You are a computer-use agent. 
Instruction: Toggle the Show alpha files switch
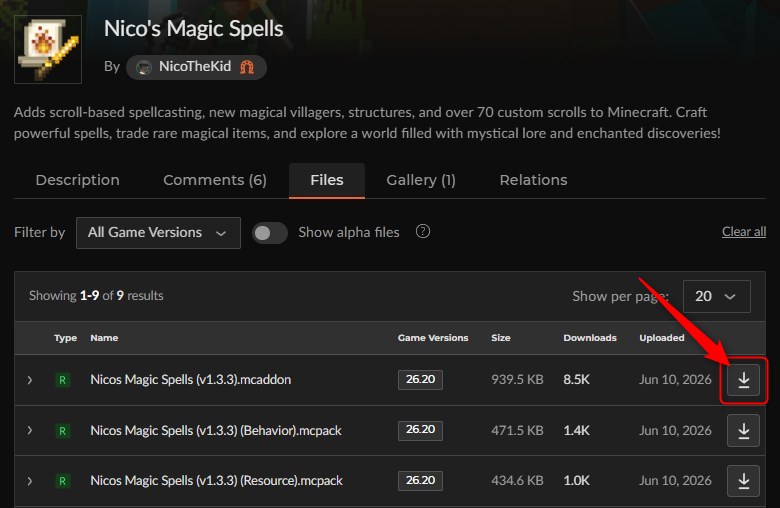pyautogui.click(x=270, y=232)
